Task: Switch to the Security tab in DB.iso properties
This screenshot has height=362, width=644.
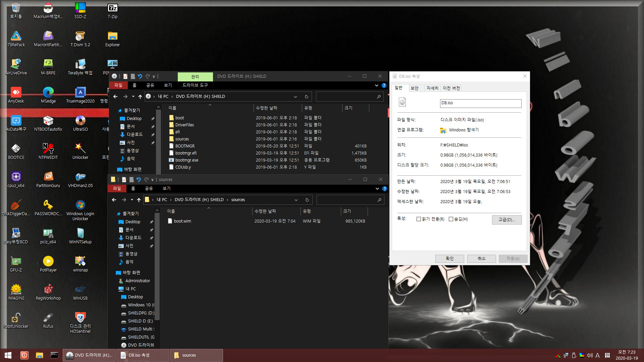Action: coord(415,88)
